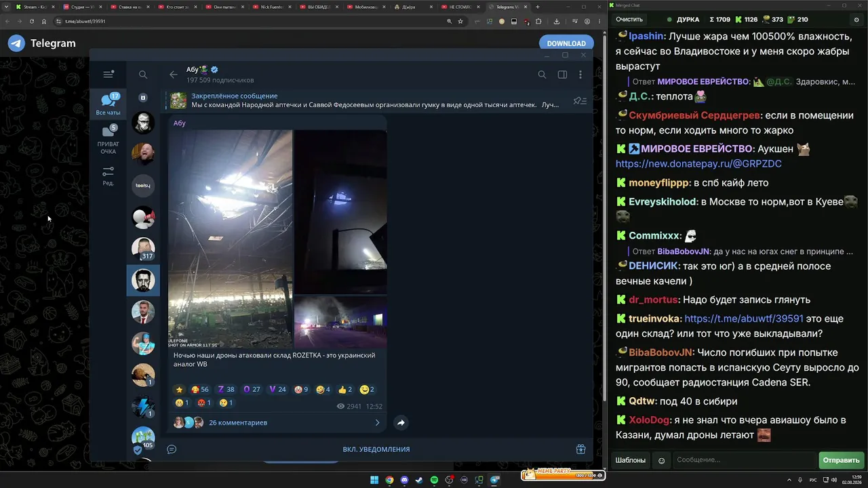This screenshot has height=488, width=868.
Task: Switch the РУС keyboard language indicator
Action: click(x=813, y=480)
